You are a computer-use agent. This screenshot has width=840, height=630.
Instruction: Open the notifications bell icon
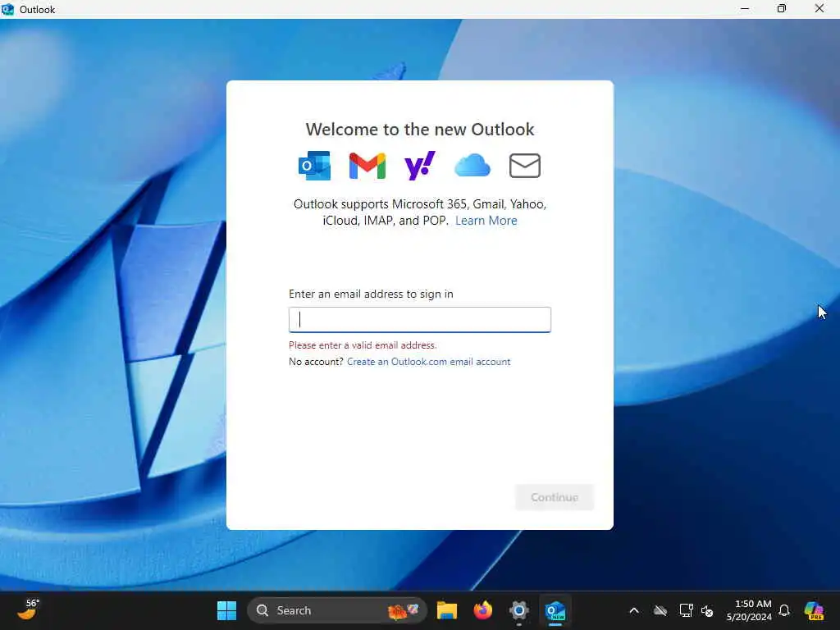pos(784,610)
